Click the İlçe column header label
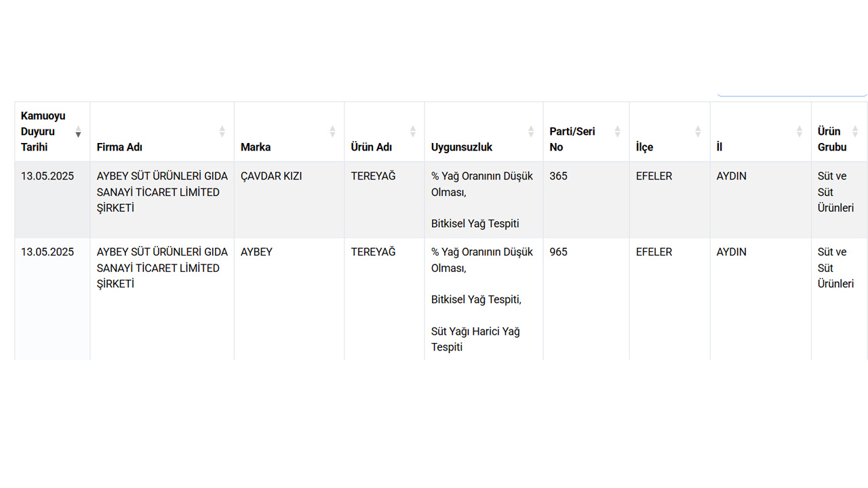Image resolution: width=868 pixels, height=488 pixels. tap(644, 147)
